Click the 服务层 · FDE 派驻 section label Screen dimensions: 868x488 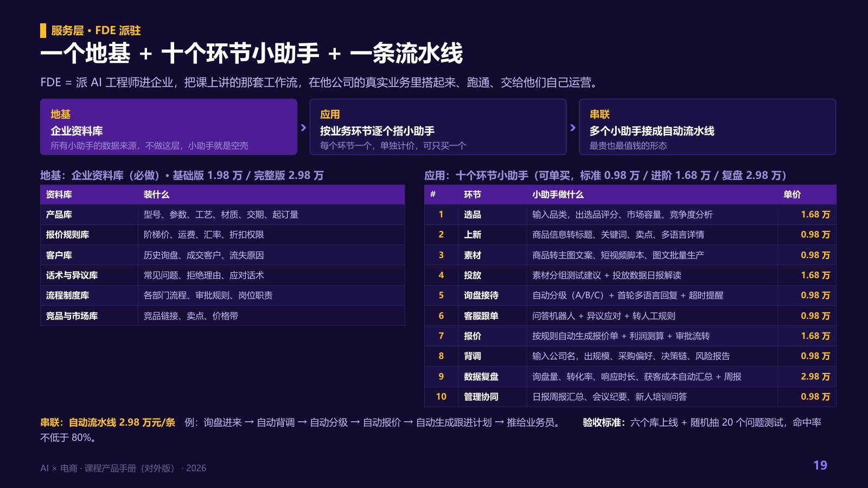tap(96, 30)
